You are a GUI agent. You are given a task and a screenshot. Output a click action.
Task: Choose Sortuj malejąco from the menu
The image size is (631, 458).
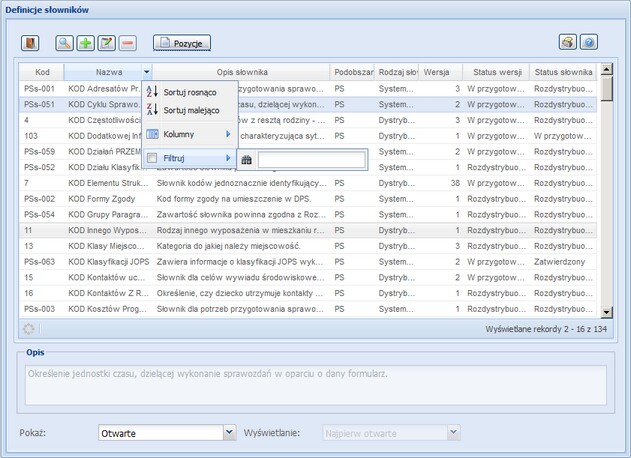click(191, 109)
